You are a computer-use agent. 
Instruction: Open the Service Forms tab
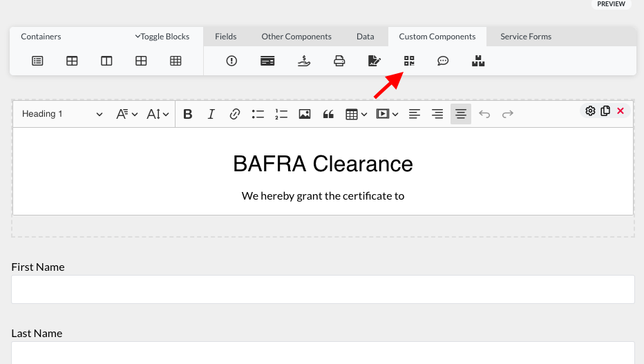tap(526, 37)
